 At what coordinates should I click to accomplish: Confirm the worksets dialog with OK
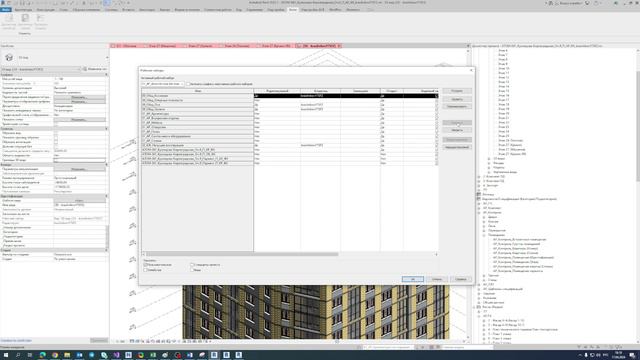click(x=412, y=279)
